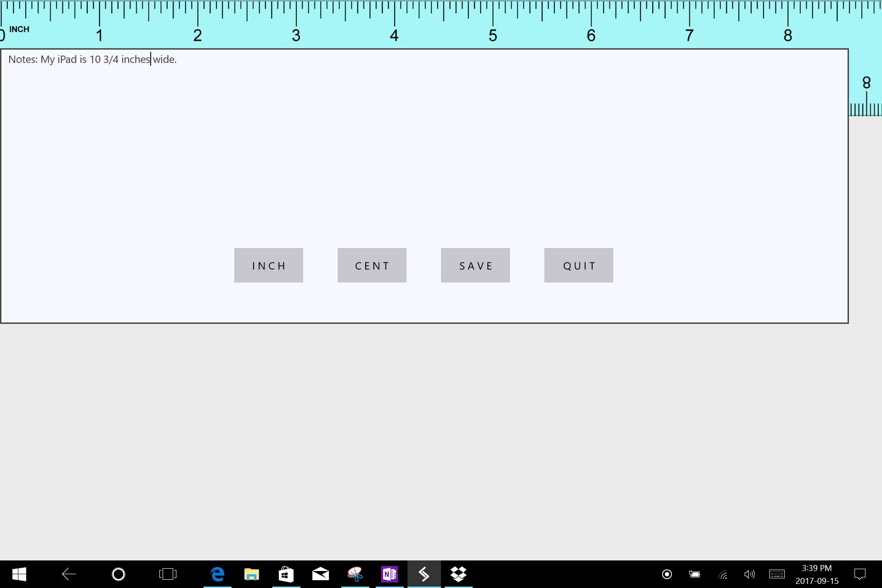Click the clock showing 3:39 PM
Image resolution: width=882 pixels, height=588 pixels.
coord(817,568)
